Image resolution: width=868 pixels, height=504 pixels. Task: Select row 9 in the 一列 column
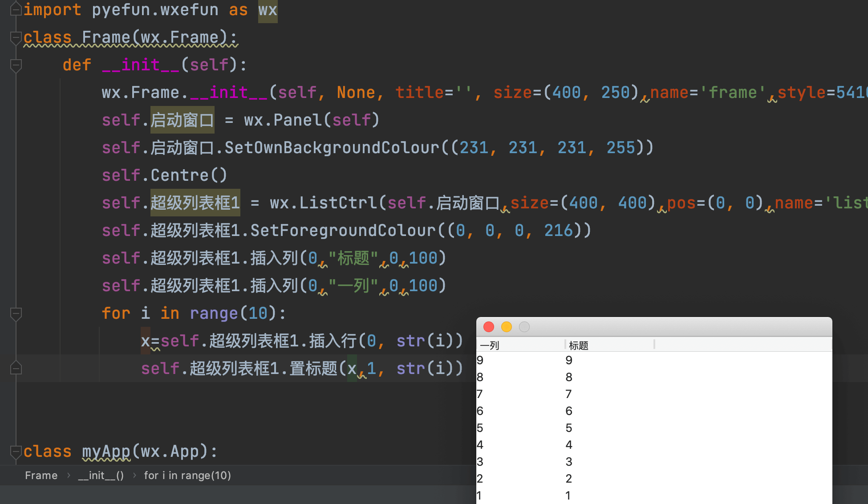pyautogui.click(x=480, y=360)
